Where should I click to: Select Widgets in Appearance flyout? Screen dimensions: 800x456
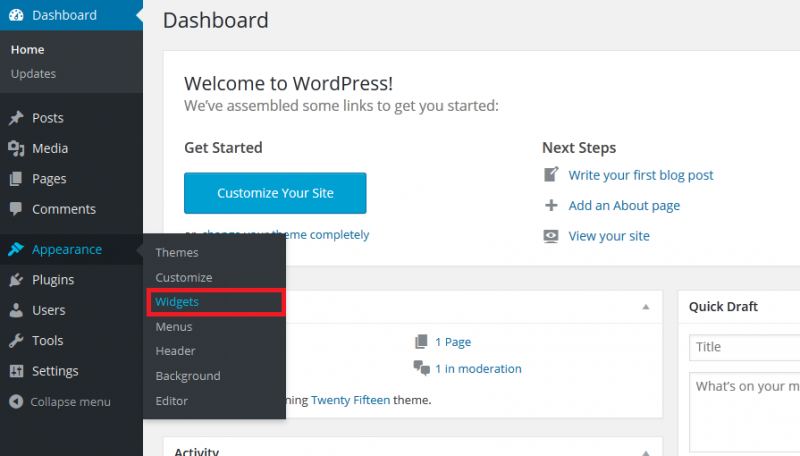point(177,302)
